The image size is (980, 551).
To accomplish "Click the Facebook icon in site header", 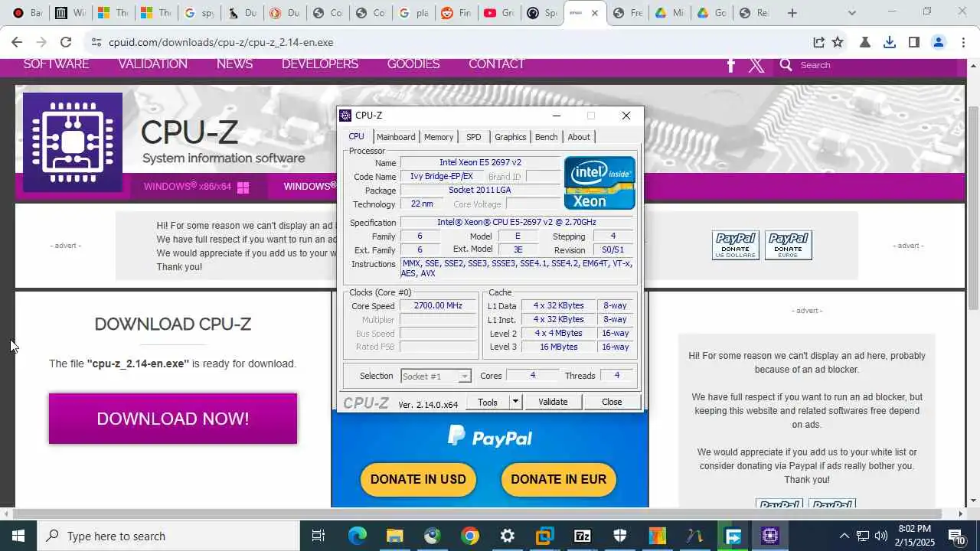I will 731,65.
